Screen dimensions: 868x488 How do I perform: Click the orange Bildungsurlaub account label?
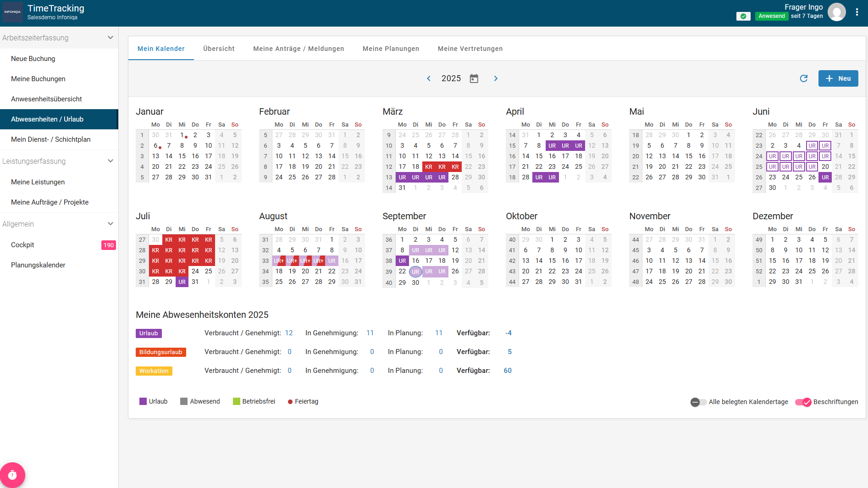click(x=160, y=352)
